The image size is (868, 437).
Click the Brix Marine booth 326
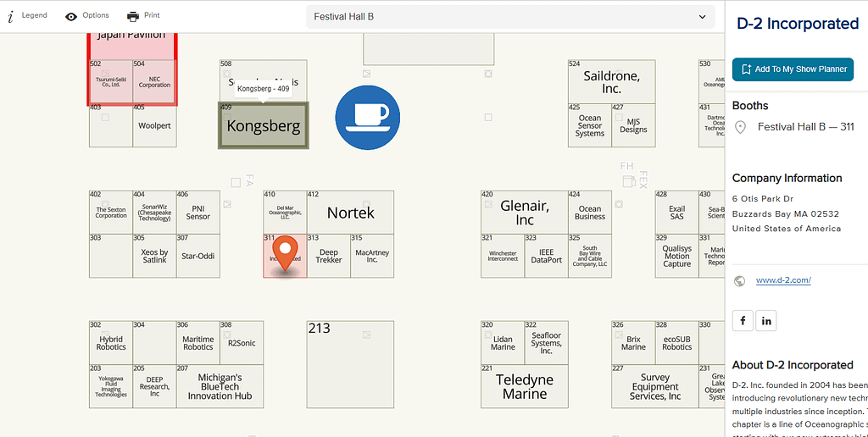tap(633, 343)
